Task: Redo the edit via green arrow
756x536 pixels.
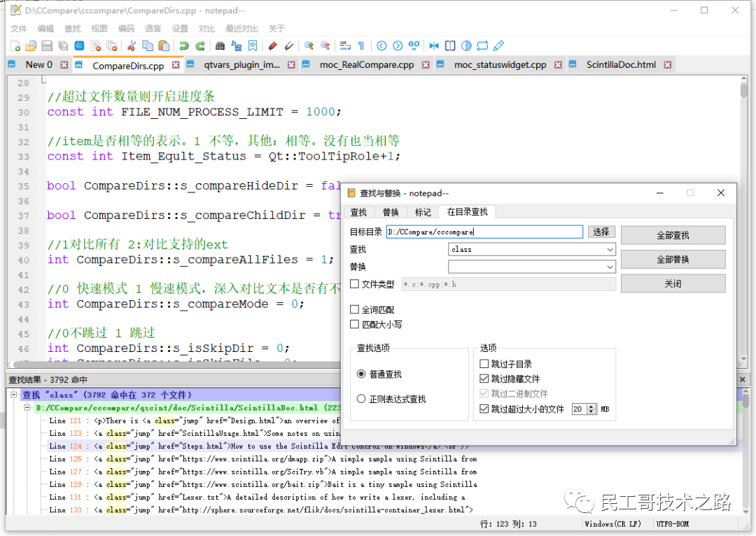Action: click(x=200, y=45)
